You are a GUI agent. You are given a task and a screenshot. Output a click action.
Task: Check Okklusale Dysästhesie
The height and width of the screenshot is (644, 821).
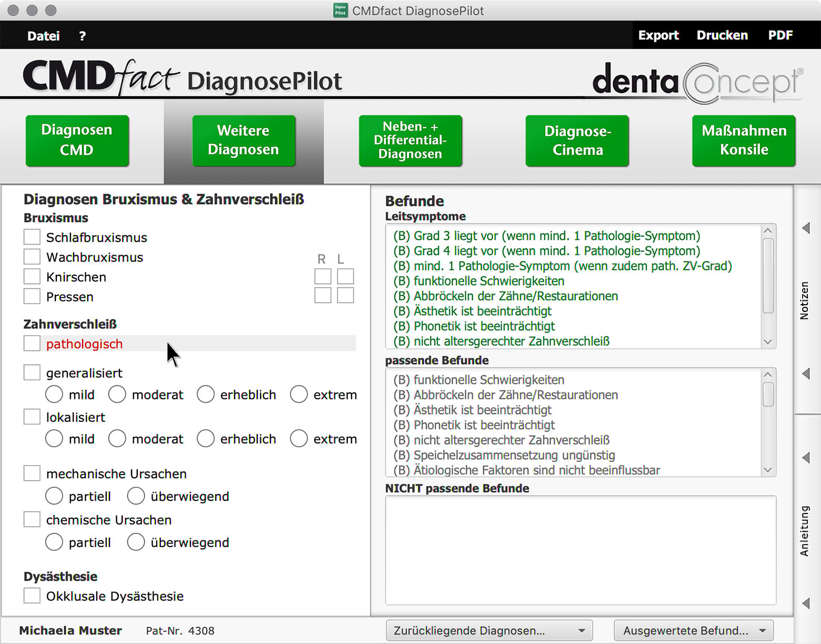32,596
